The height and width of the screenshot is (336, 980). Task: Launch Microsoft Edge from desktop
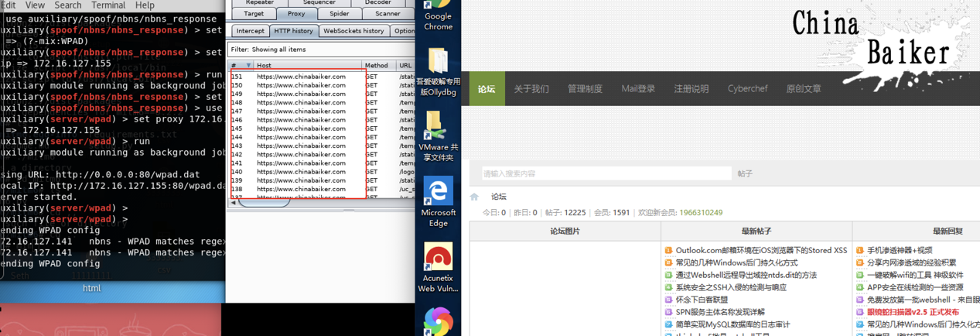[438, 193]
